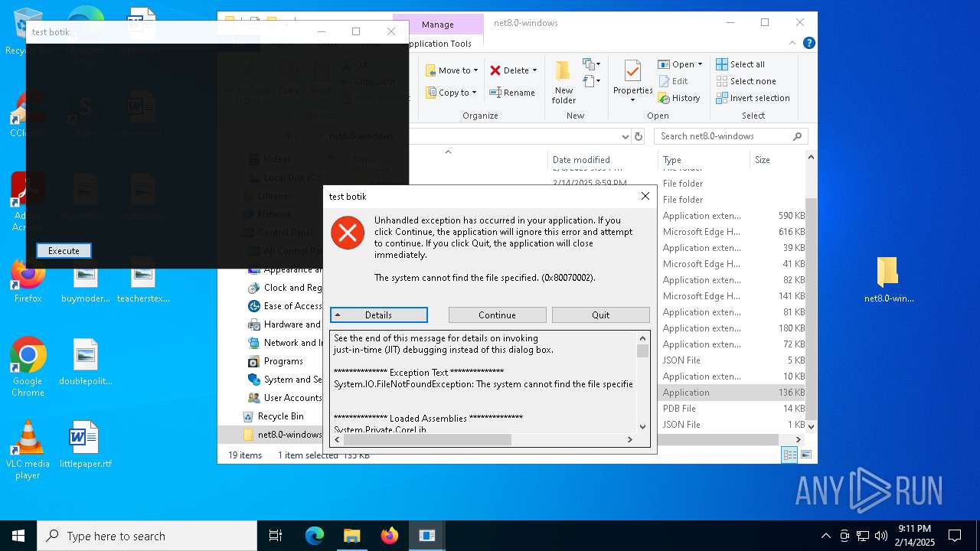Open Firefox desktop shortcut

28,280
